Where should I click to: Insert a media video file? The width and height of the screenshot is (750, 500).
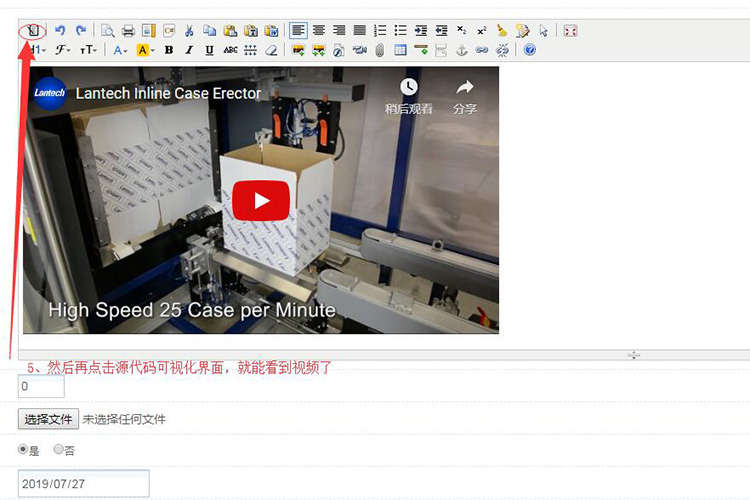(359, 50)
